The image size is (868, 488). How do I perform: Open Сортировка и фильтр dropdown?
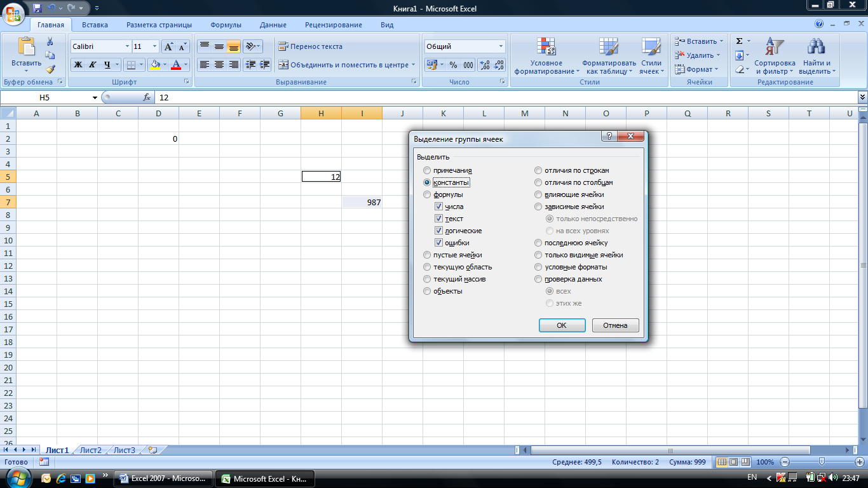[775, 56]
